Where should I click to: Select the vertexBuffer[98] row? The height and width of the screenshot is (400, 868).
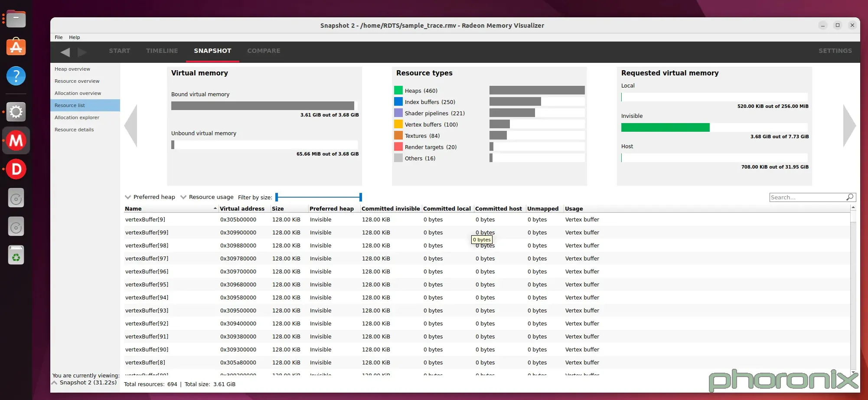click(x=486, y=245)
